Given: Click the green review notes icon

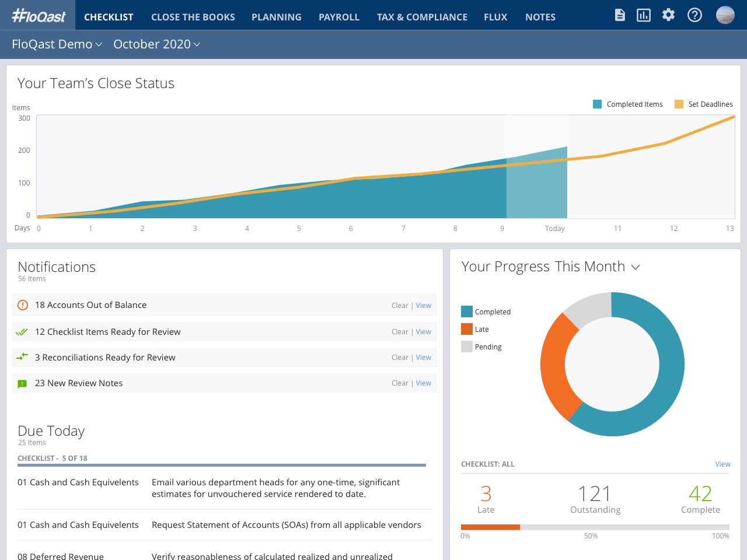Looking at the screenshot, I should tap(22, 384).
